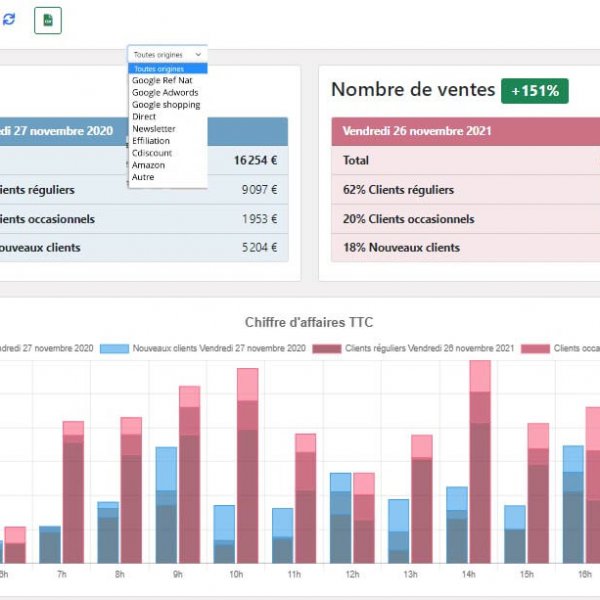This screenshot has height=600, width=600.
Task: Click 20% Clients occasionnels row
Action: coord(466,219)
